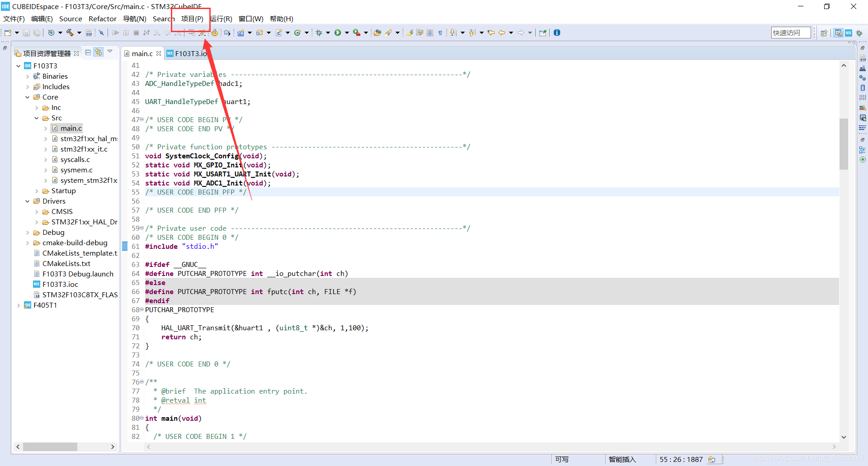The width and height of the screenshot is (868, 466).
Task: Open the 项目(P) menu
Action: click(x=192, y=19)
